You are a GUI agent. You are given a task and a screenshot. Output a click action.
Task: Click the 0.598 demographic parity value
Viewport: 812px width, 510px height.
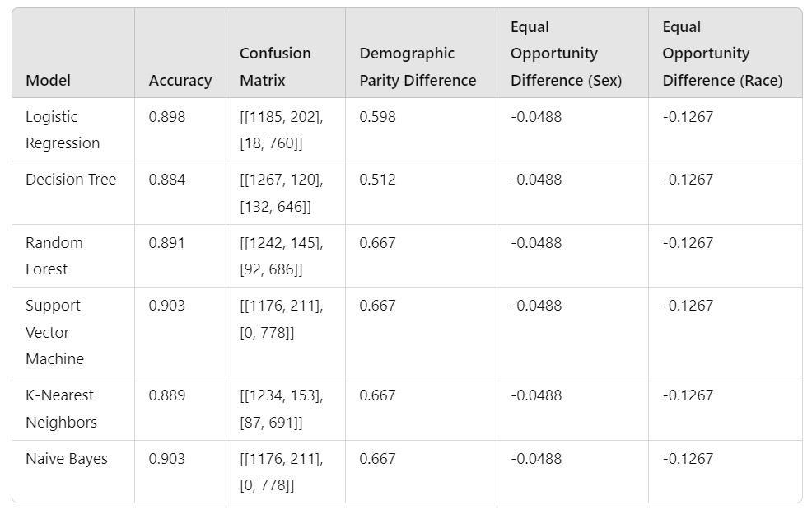click(377, 117)
